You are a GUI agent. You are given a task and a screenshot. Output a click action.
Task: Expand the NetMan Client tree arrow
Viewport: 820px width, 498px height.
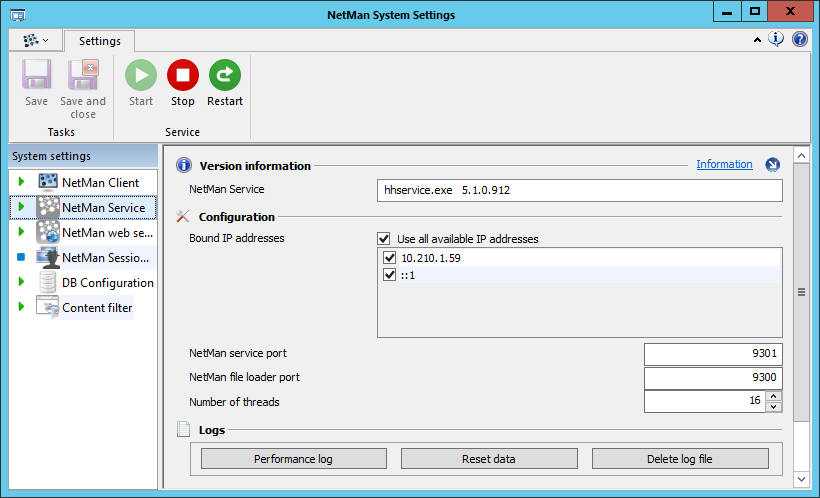21,182
